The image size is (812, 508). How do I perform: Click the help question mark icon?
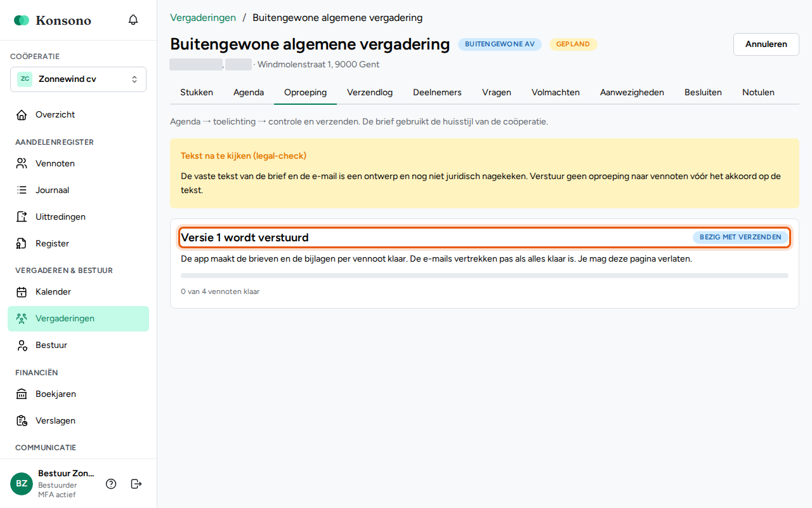coord(111,484)
